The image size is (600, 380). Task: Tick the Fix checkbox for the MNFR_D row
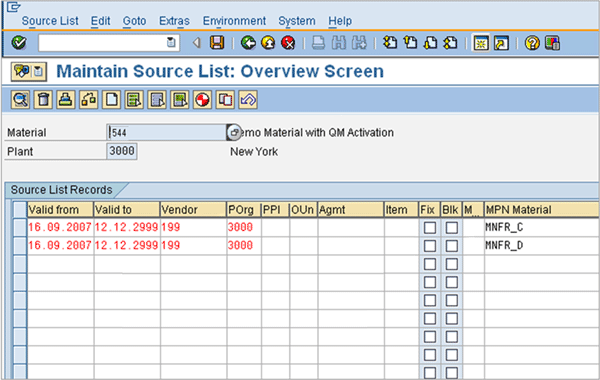coord(430,245)
